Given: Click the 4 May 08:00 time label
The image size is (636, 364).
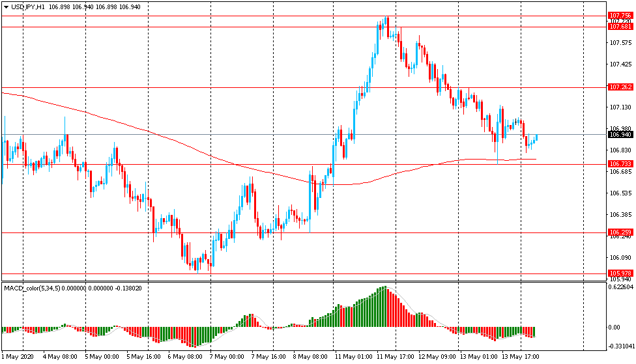Looking at the screenshot, I should (60, 357).
